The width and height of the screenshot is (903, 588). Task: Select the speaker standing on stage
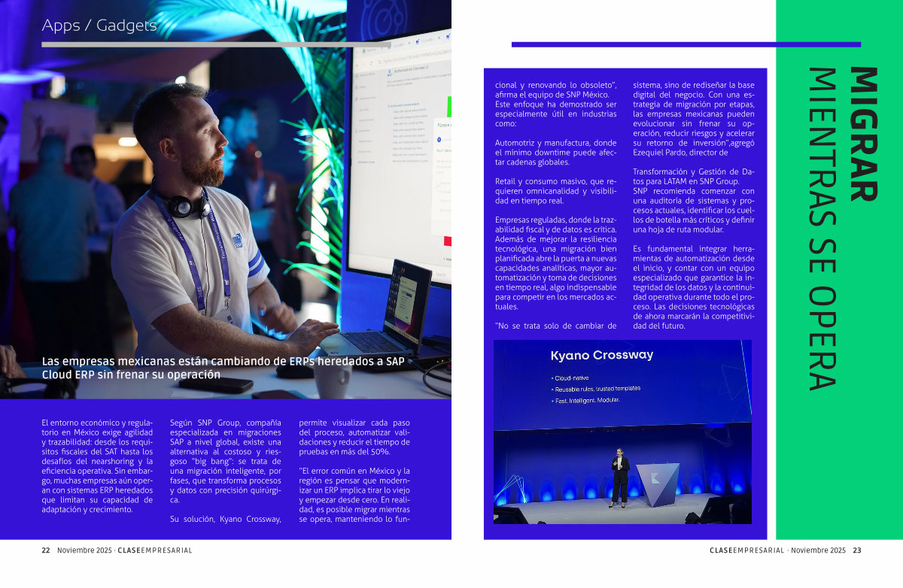[x=620, y=477]
